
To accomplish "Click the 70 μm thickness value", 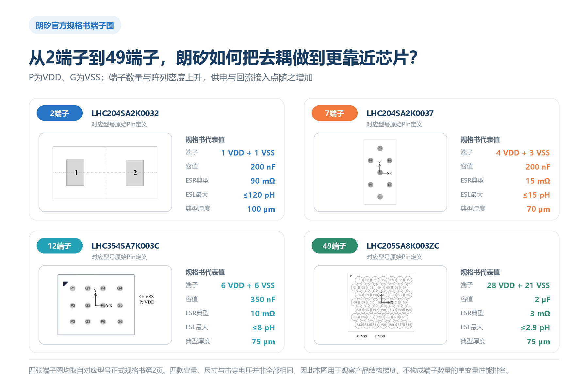I will point(538,209).
